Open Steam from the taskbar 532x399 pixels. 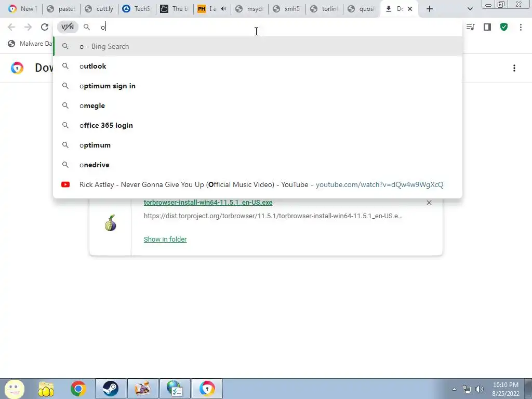click(x=110, y=389)
